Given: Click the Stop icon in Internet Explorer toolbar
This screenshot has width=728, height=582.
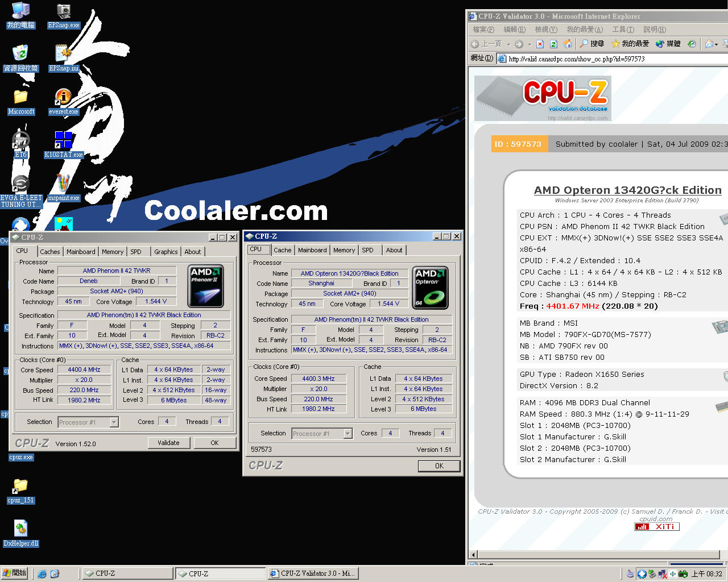Looking at the screenshot, I should [540, 44].
